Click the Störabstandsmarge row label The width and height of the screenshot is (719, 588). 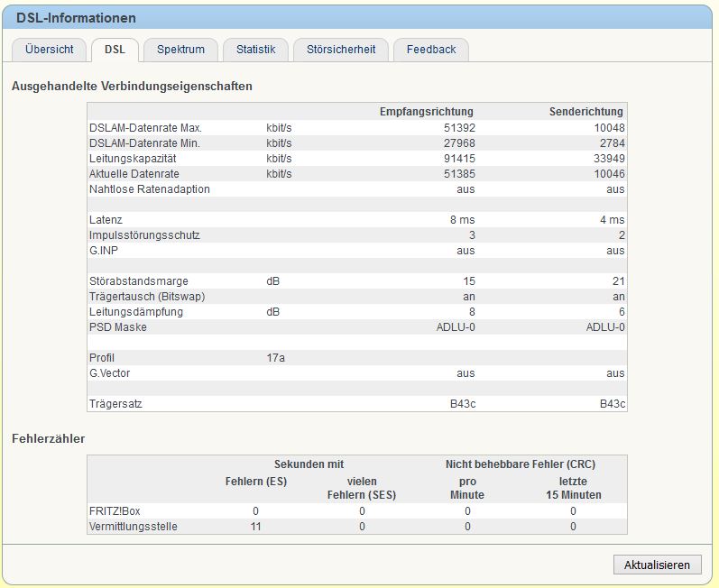tap(139, 281)
